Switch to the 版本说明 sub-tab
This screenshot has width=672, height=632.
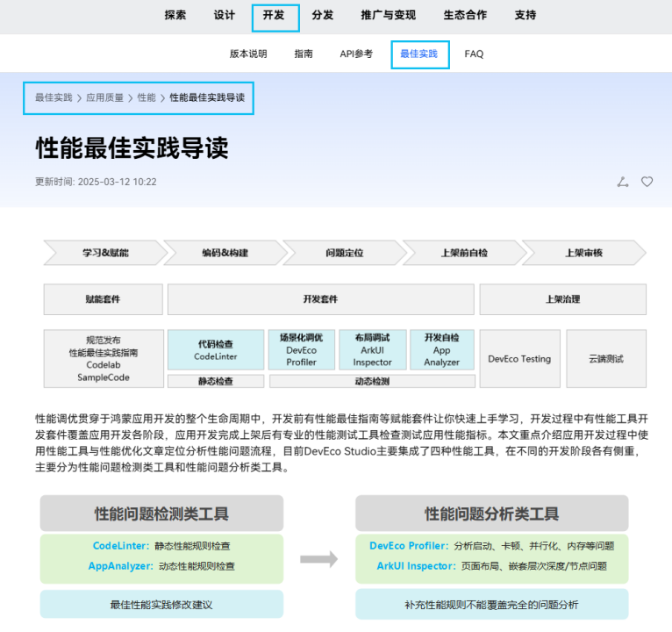pyautogui.click(x=248, y=54)
